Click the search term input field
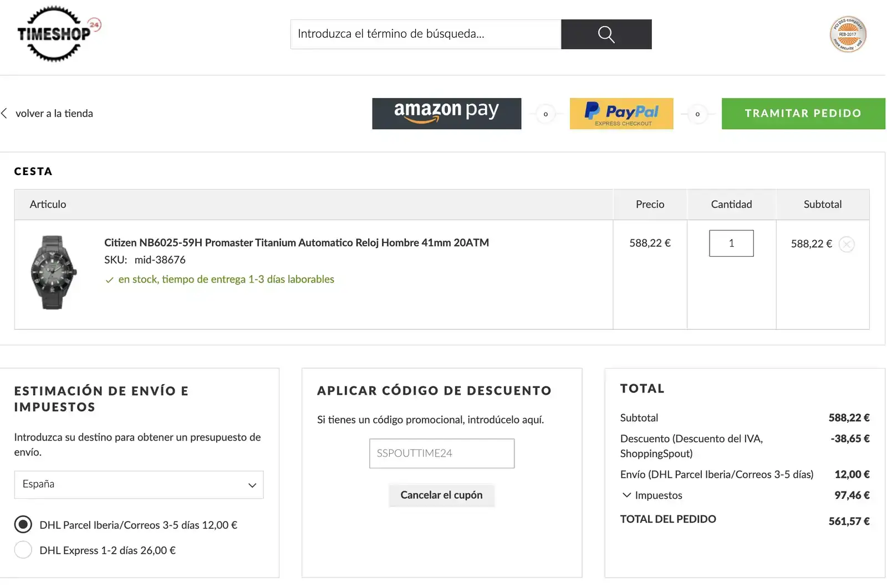Image resolution: width=887 pixels, height=588 pixels. tap(426, 34)
